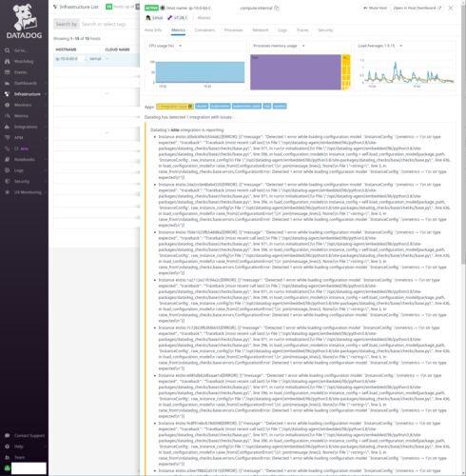Switch to the Network tab
This screenshot has height=476, width=466.
pos(261,30)
